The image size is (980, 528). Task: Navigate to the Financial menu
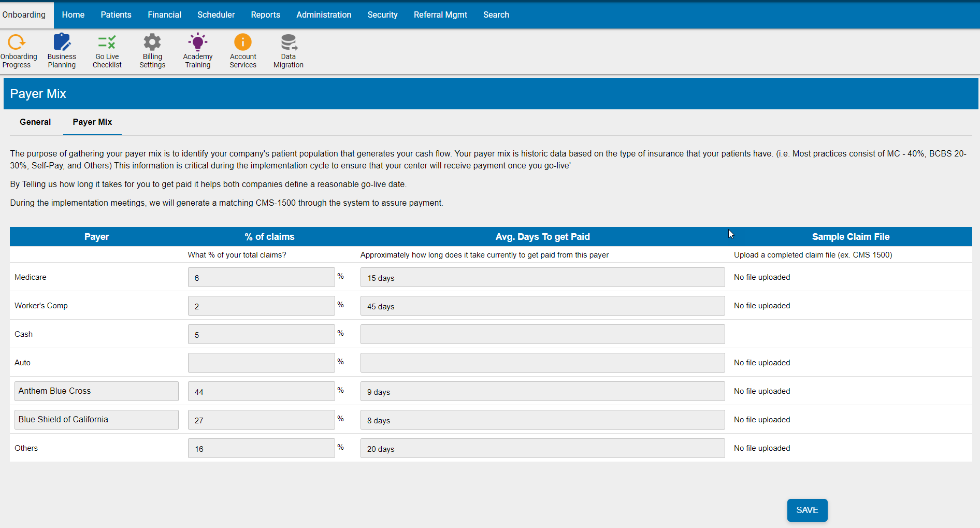pyautogui.click(x=164, y=15)
